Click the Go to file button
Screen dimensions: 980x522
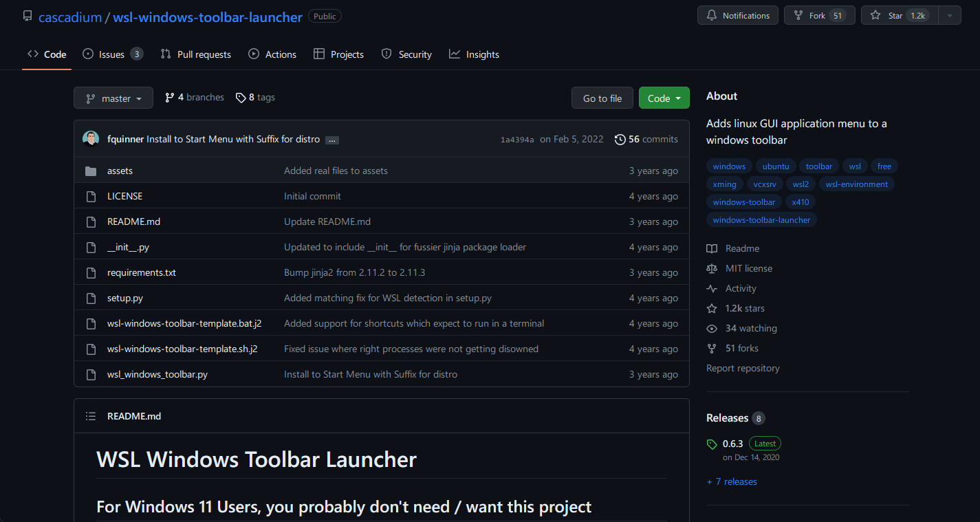[x=602, y=98]
